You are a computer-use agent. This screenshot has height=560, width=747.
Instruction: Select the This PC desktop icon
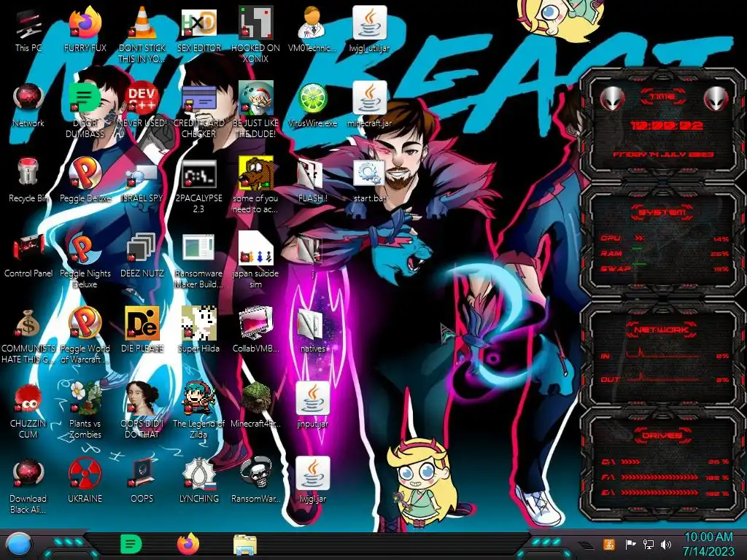tap(28, 30)
